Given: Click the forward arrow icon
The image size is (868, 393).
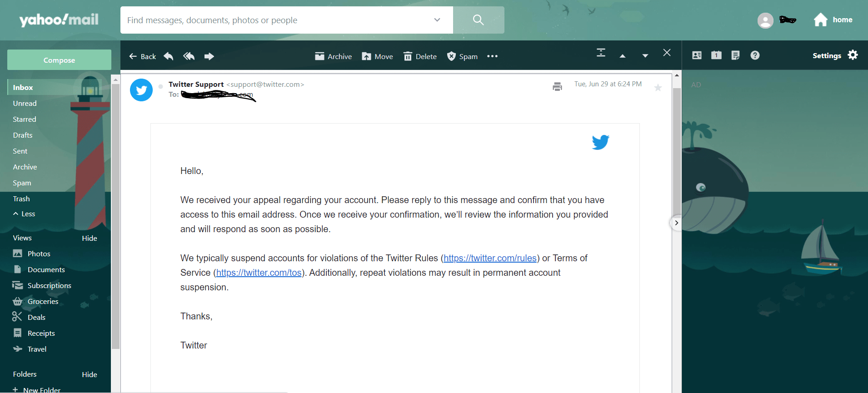Looking at the screenshot, I should [209, 56].
